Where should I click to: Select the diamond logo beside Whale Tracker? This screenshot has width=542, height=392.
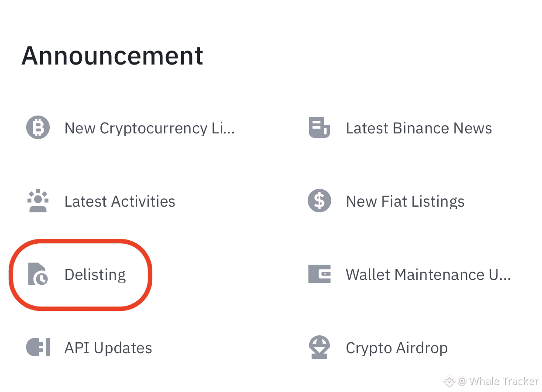pyautogui.click(x=449, y=381)
